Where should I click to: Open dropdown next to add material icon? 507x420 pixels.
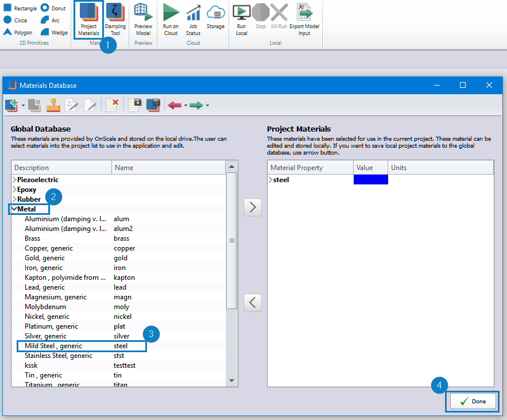[23, 106]
